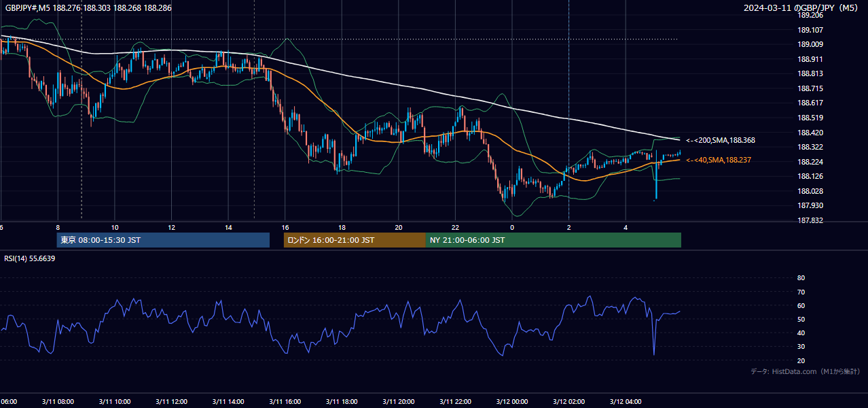Click the 40 SMA 188.237 label

(x=719, y=160)
